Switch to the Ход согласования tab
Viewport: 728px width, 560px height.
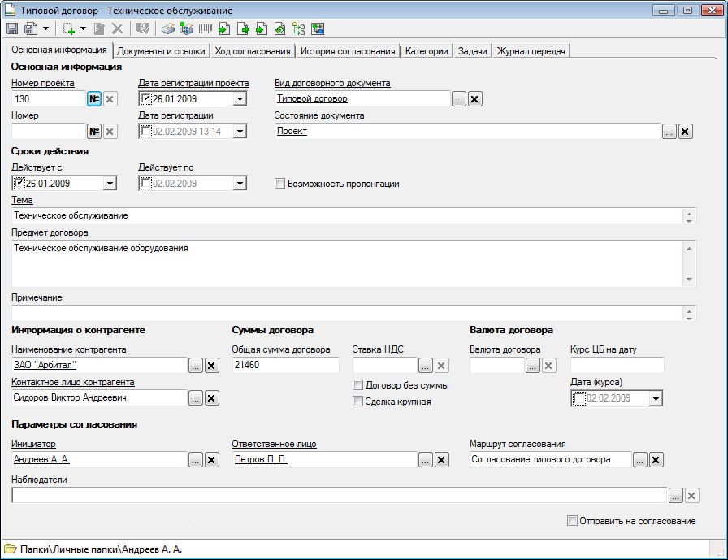pyautogui.click(x=252, y=51)
